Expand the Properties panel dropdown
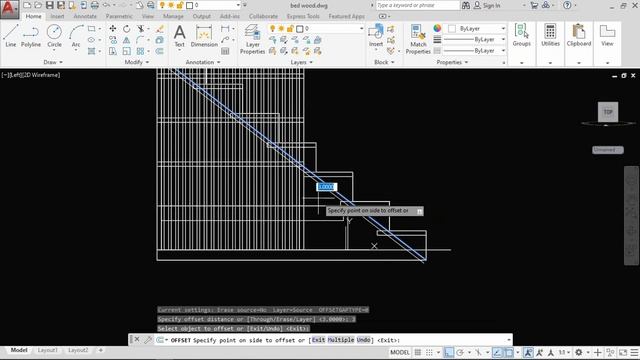The width and height of the screenshot is (640, 360). click(452, 62)
